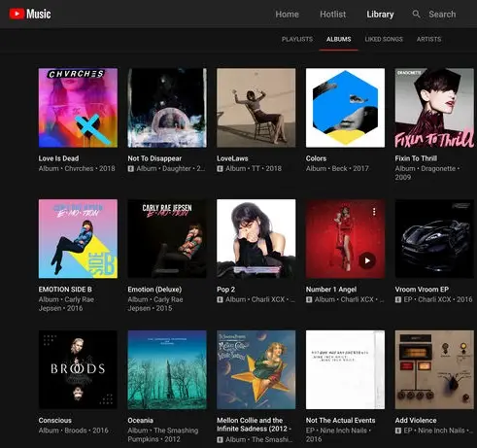Click the Vroom Vroom EP title
The width and height of the screenshot is (477, 448).
tap(422, 290)
